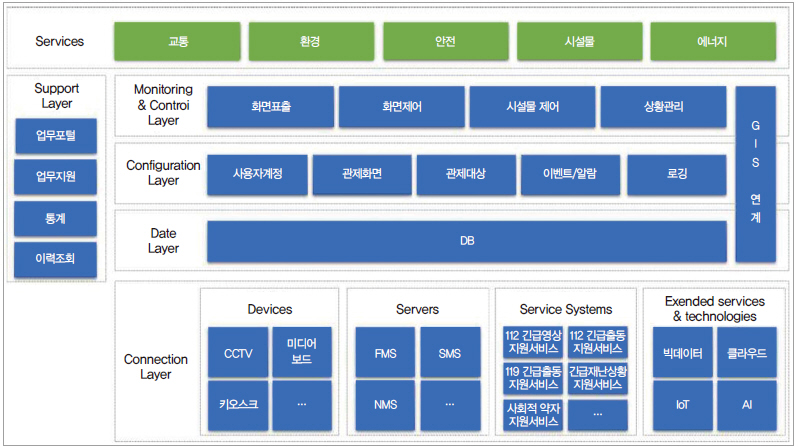Viewport: 798px width, 447px height.
Task: Select the CCTV device box
Action: [x=238, y=352]
